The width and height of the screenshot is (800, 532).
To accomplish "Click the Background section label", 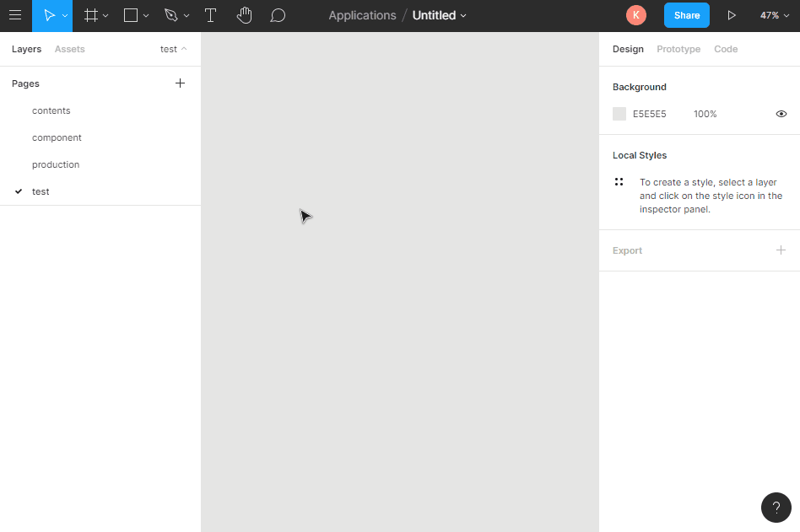I will tap(640, 87).
